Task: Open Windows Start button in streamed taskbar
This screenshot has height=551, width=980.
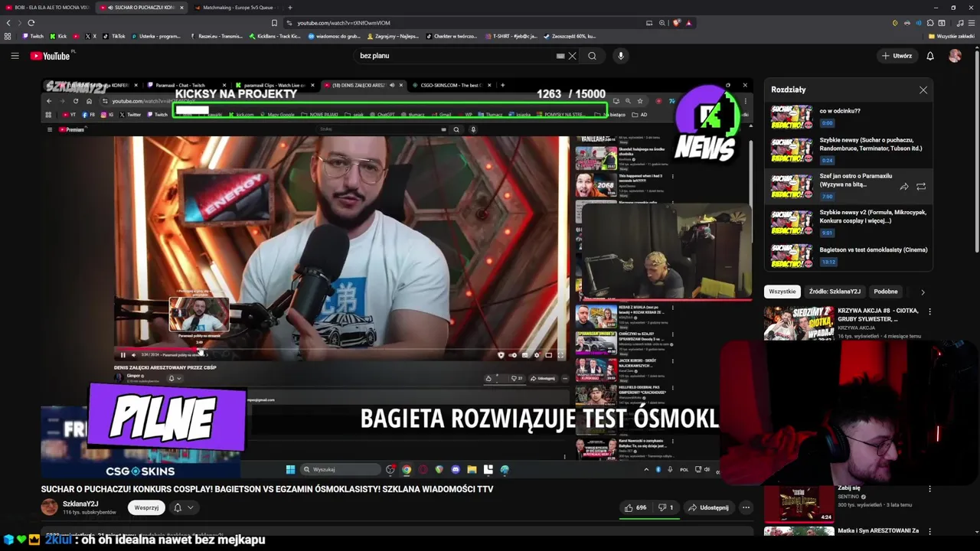Action: (290, 470)
